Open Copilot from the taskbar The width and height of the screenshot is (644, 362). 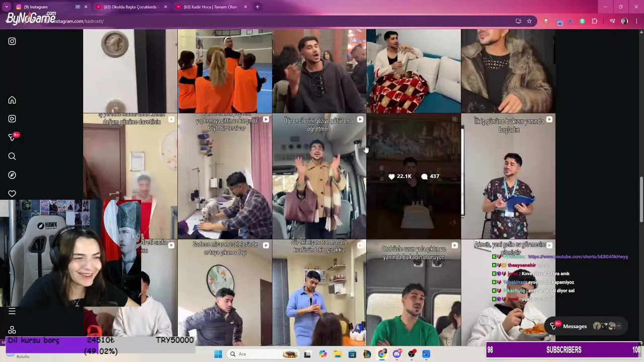tap(323, 354)
